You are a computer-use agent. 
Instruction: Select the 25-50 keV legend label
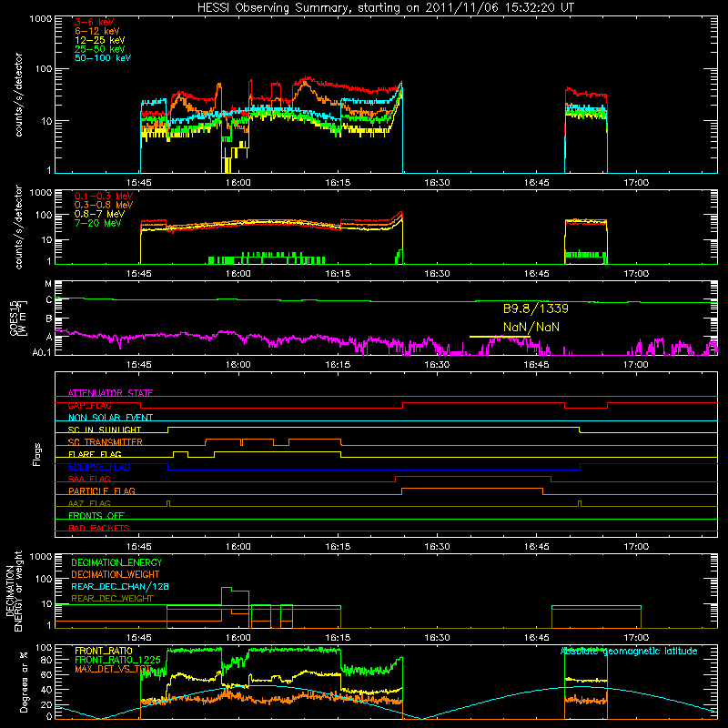coord(100,49)
